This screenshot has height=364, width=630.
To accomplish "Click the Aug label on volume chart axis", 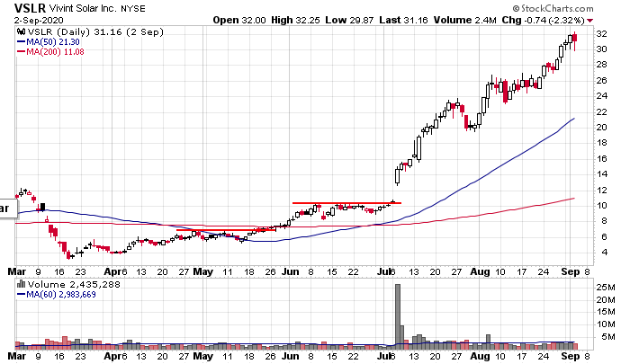I will click(480, 356).
